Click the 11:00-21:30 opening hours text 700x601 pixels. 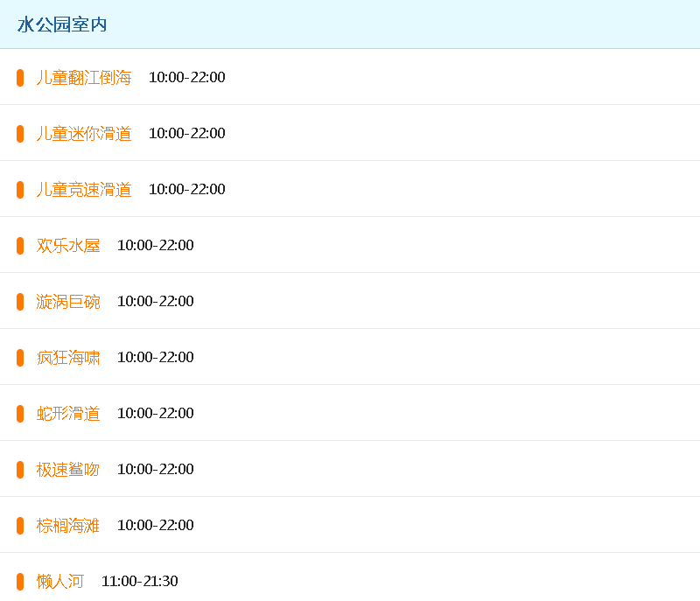(139, 582)
